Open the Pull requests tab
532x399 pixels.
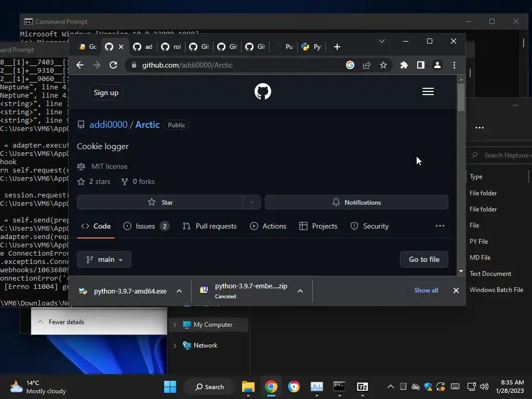click(x=210, y=227)
